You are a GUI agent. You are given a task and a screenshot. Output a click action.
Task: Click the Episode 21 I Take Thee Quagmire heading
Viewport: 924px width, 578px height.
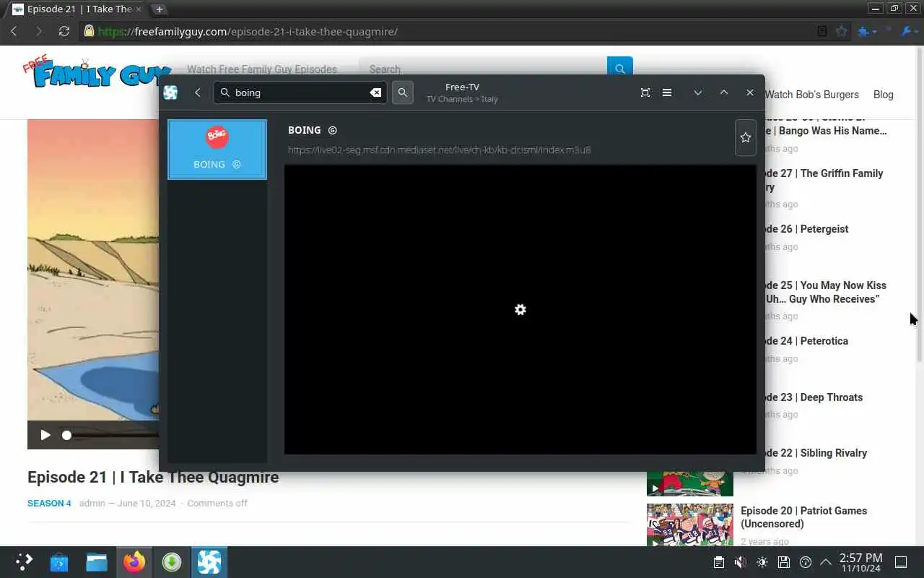click(153, 477)
